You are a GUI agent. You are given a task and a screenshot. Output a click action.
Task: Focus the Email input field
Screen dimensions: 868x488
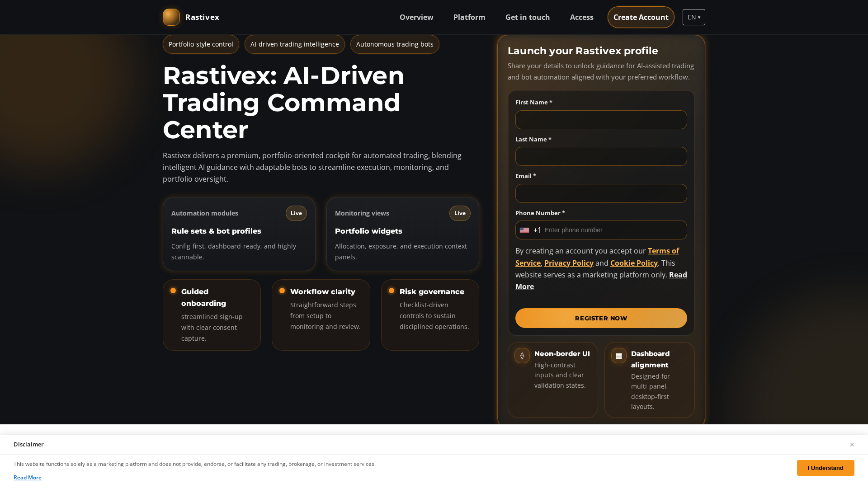point(601,193)
